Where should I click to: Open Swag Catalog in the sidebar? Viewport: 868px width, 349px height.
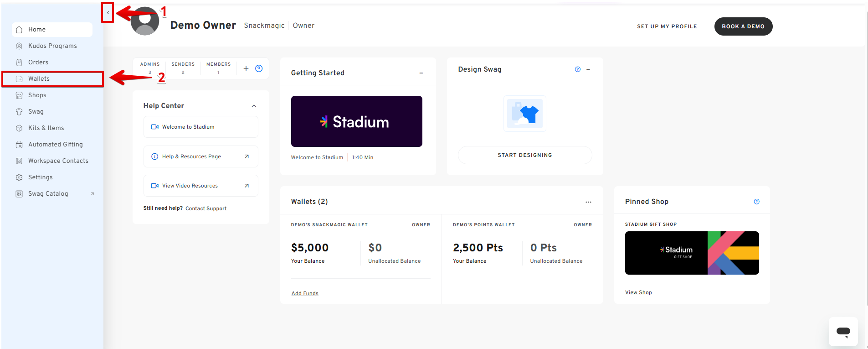[x=48, y=194]
